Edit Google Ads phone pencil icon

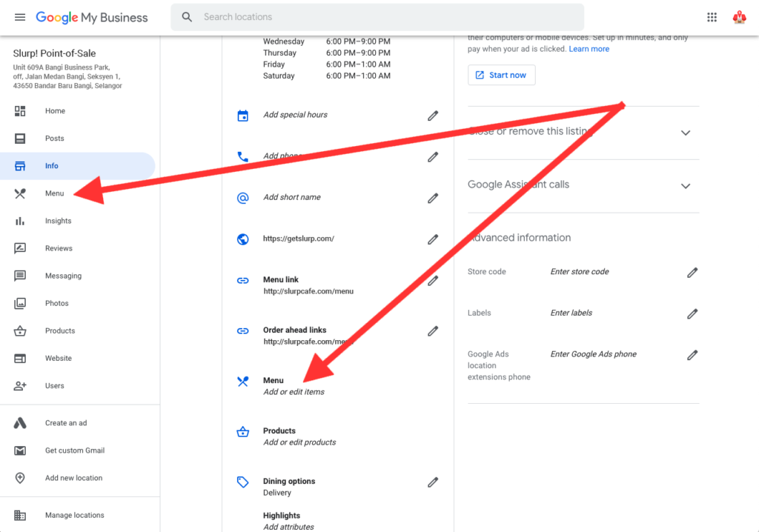[x=692, y=355]
